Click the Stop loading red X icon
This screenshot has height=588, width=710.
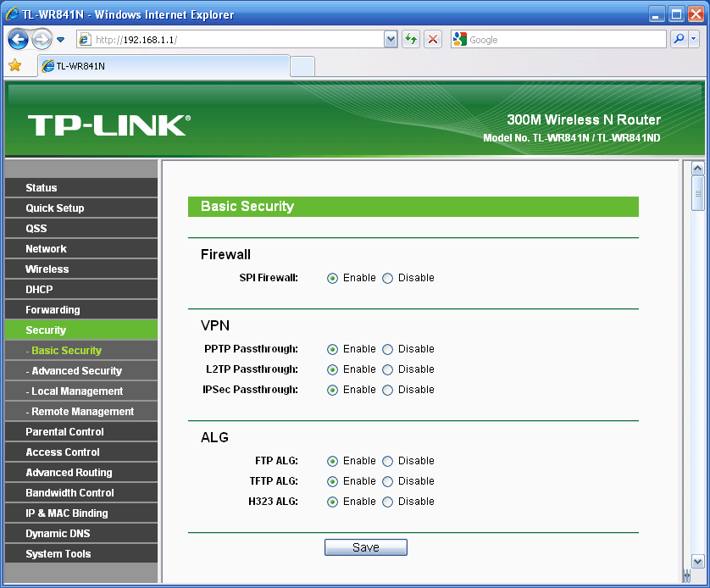433,40
